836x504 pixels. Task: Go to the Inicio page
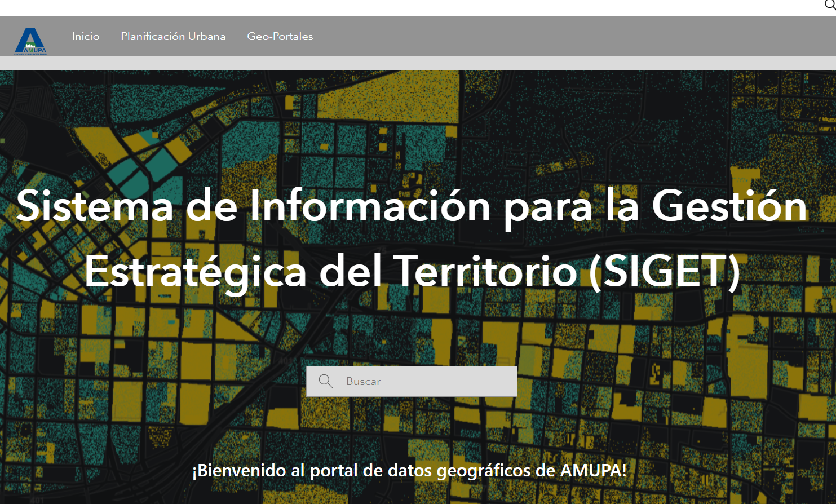pyautogui.click(x=86, y=36)
